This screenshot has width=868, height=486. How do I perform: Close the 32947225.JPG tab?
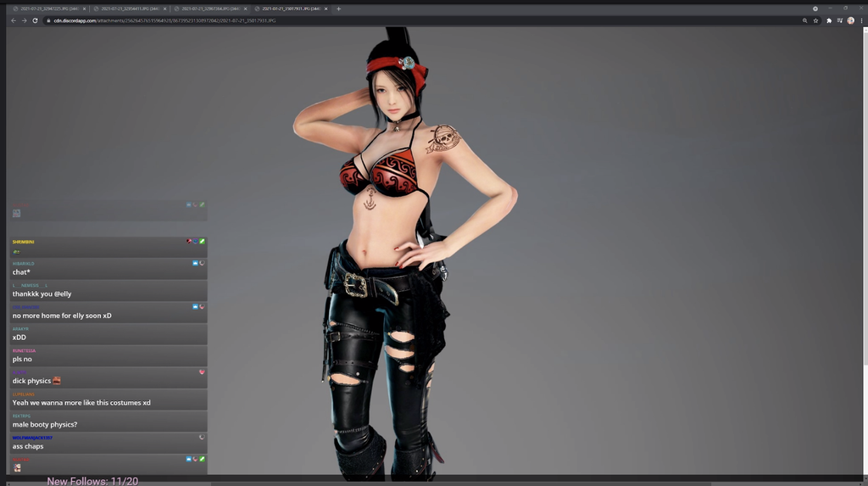tap(84, 8)
